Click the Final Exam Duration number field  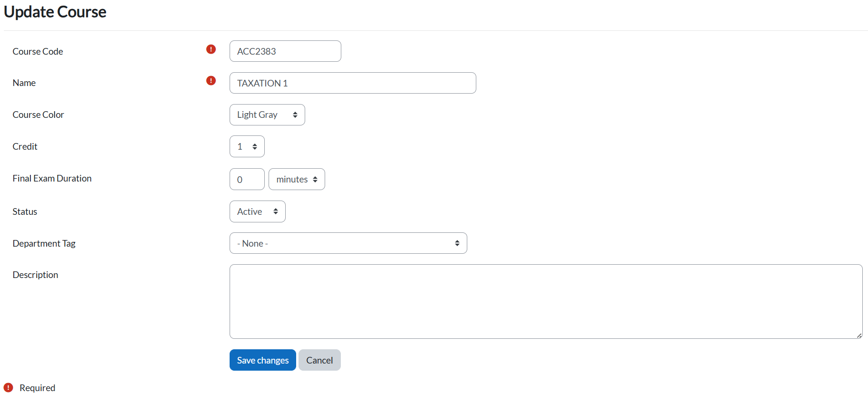(247, 180)
